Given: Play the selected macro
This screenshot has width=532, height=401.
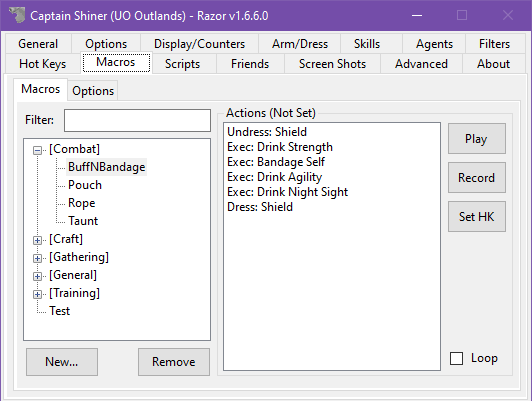Looking at the screenshot, I should point(476,139).
